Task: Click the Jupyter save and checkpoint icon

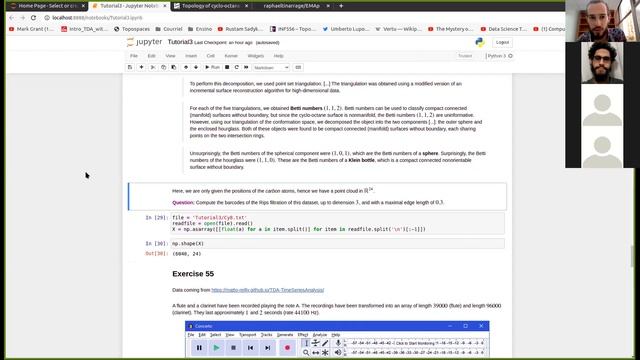Action: point(130,67)
